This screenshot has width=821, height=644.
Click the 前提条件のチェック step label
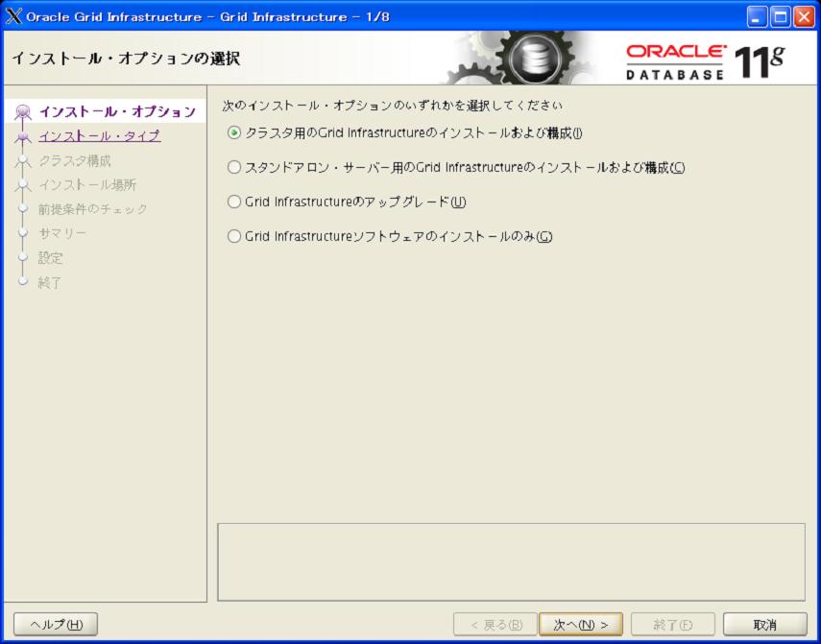(93, 209)
